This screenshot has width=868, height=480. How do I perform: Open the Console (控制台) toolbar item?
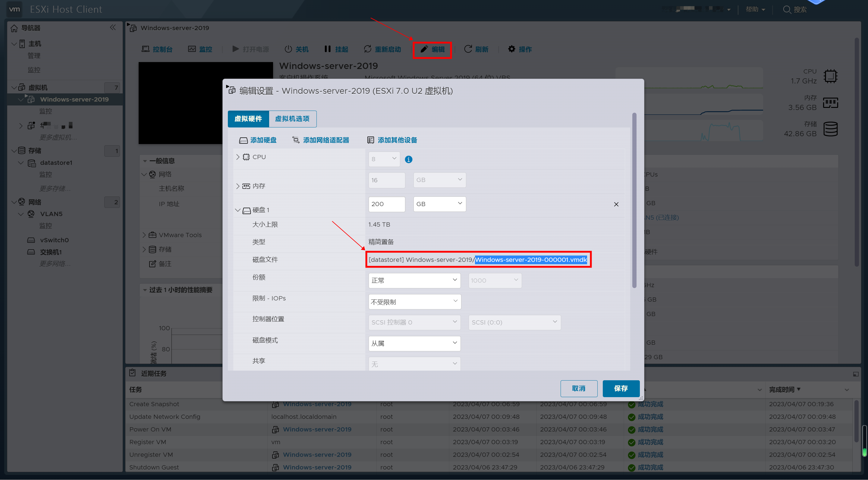coord(157,49)
